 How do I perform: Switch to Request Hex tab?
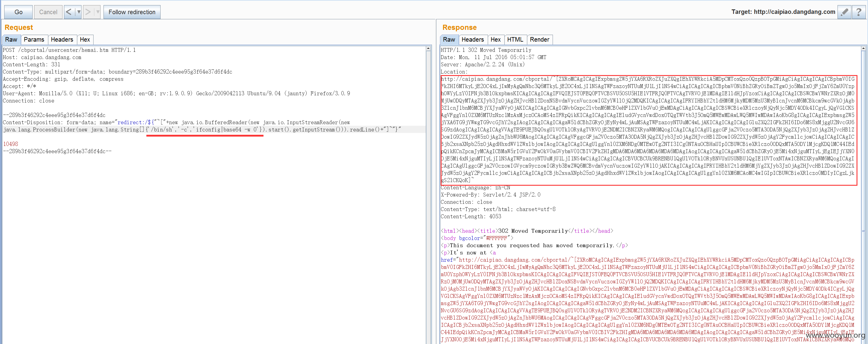(85, 39)
